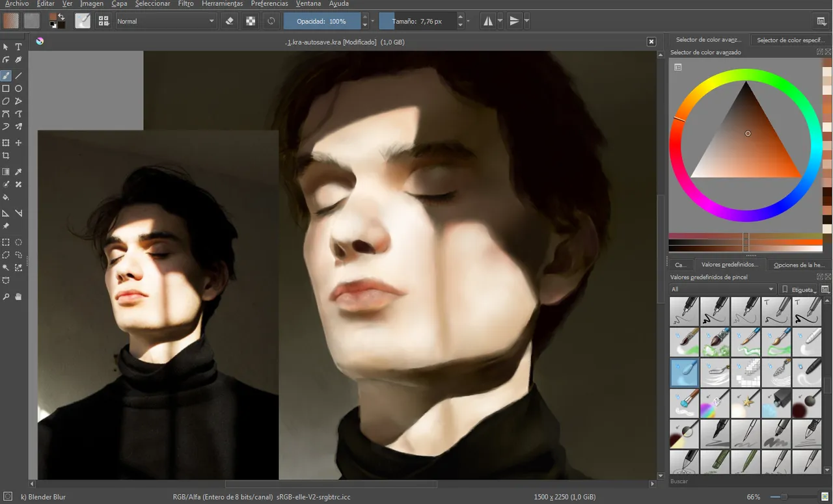Select the Rectangular Selection tool
The width and height of the screenshot is (833, 504).
(x=6, y=242)
